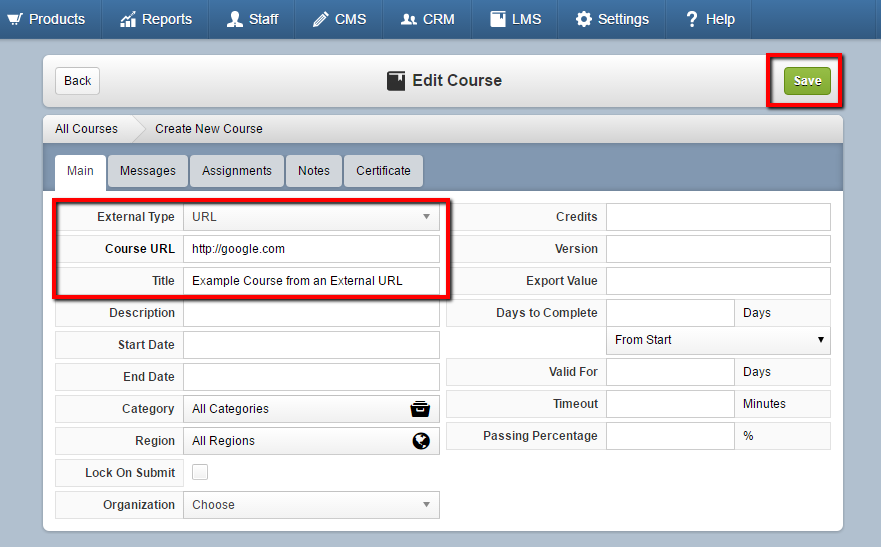Click the Region globe icon

421,441
